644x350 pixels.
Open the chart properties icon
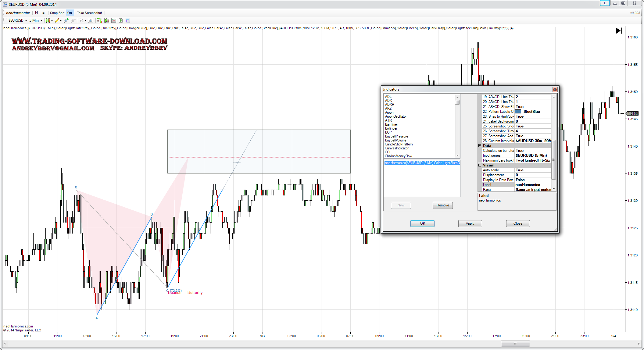pos(128,20)
